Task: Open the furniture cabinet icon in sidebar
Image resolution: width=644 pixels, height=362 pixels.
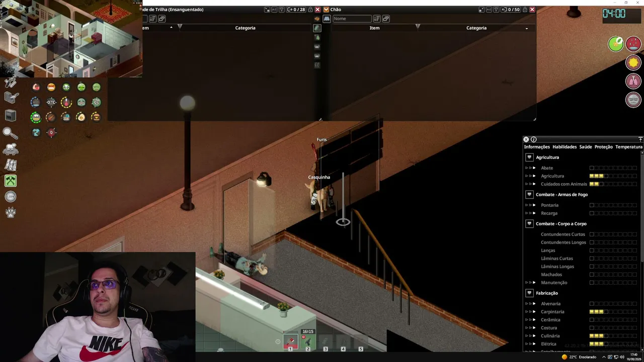Action: point(11,116)
